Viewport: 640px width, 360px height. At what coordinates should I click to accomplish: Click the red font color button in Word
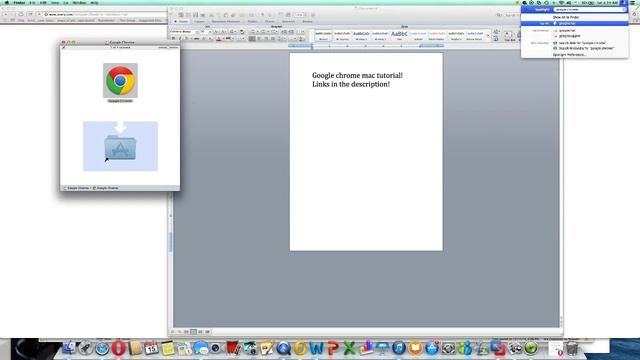(218, 39)
